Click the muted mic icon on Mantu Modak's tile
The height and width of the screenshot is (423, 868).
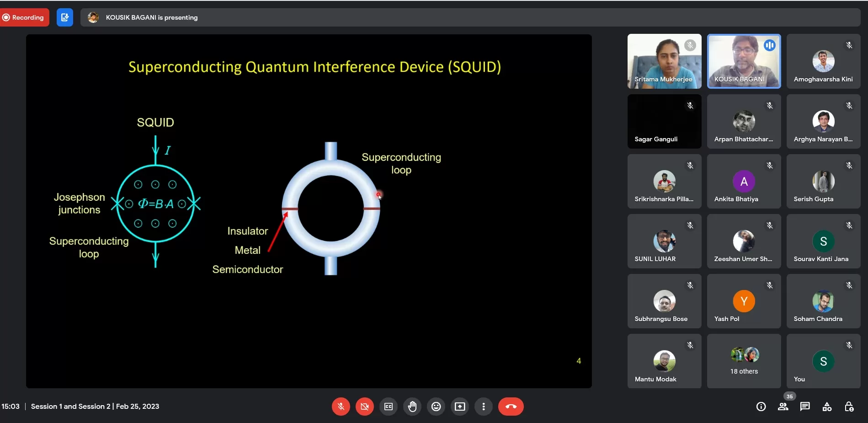(690, 345)
